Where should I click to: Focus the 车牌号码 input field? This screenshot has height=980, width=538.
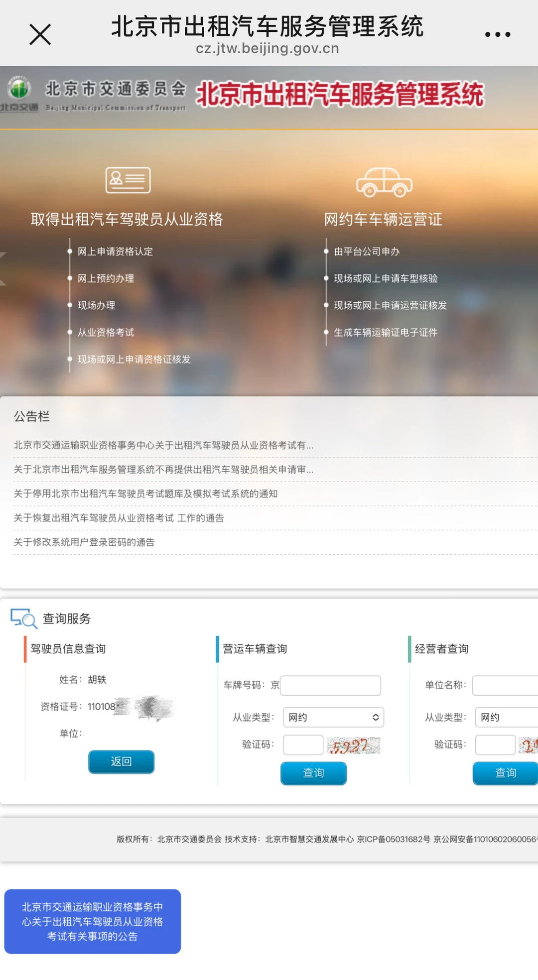pos(331,685)
